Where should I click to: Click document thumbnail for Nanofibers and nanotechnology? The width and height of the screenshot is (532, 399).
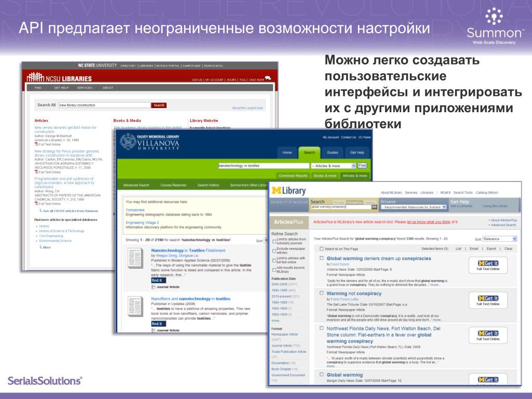click(x=135, y=307)
